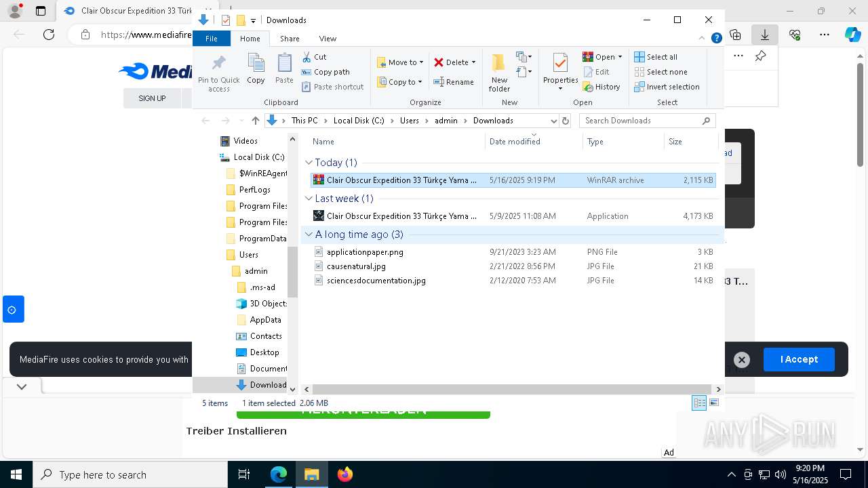The height and width of the screenshot is (488, 868).
Task: Click SIGN UP on MediaFire page
Action: click(152, 98)
